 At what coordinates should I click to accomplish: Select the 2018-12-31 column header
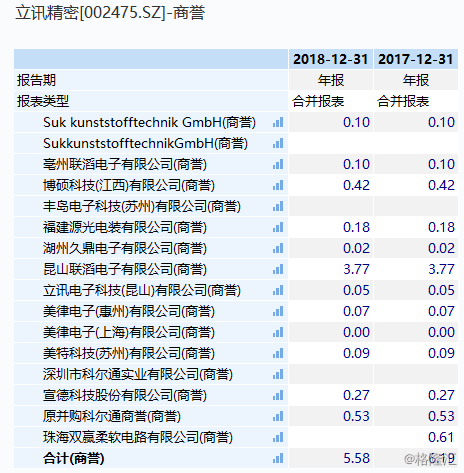coord(331,59)
